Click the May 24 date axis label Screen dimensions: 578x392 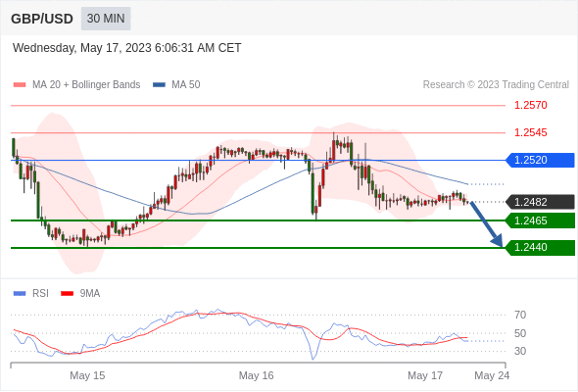tap(492, 375)
